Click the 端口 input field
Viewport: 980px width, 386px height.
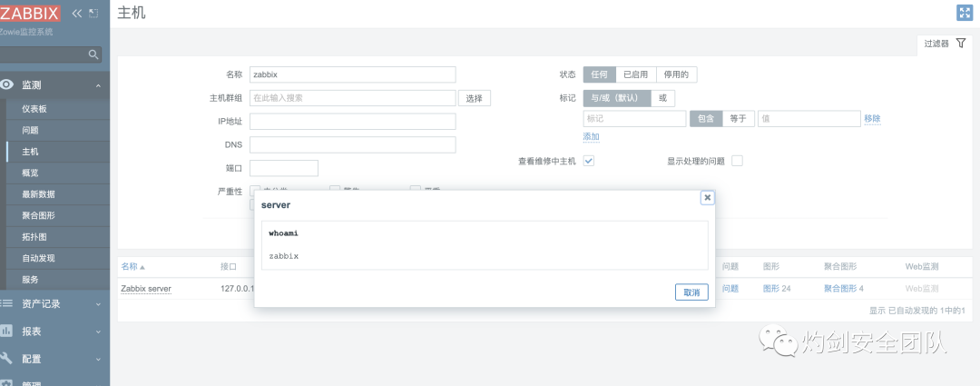click(x=284, y=168)
